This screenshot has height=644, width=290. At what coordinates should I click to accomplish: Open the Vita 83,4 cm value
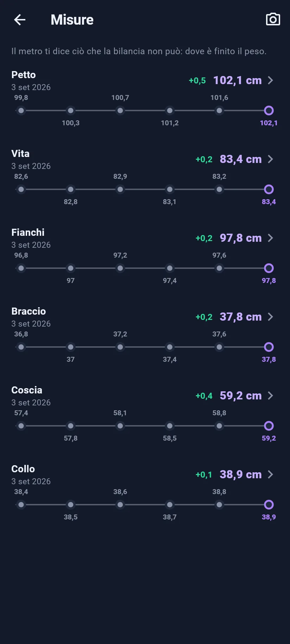[241, 159]
